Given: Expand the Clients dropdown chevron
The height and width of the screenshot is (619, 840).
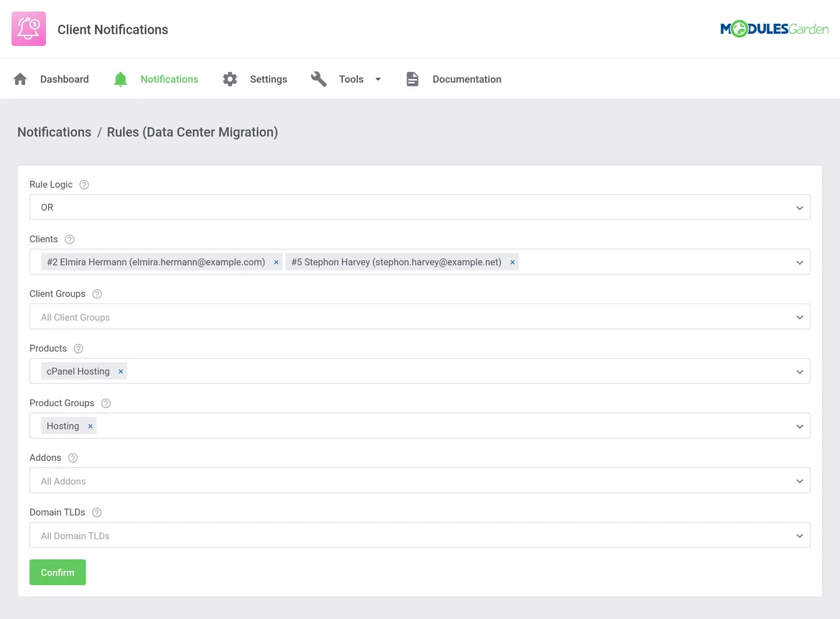Looking at the screenshot, I should click(x=799, y=262).
